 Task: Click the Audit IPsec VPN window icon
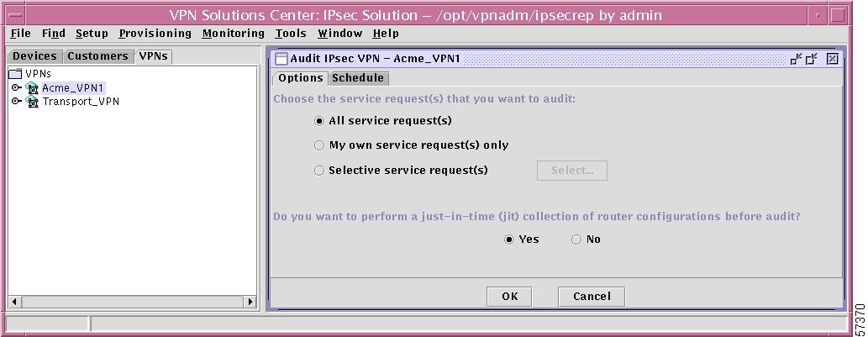[281, 59]
